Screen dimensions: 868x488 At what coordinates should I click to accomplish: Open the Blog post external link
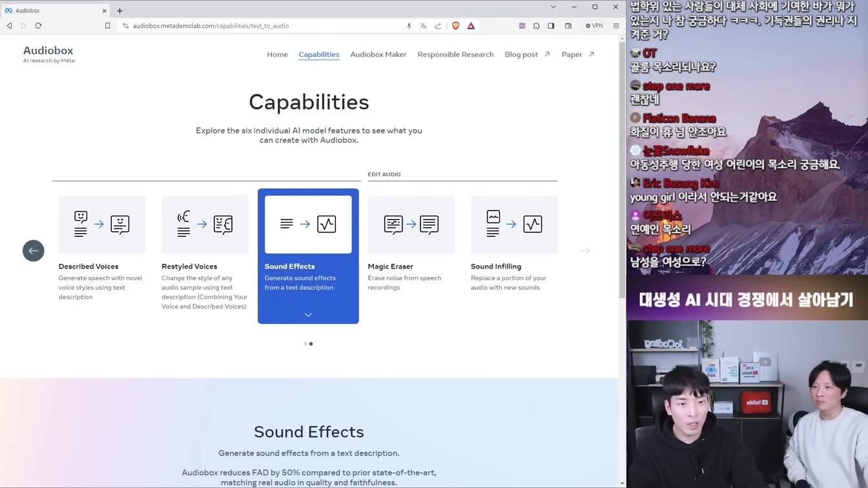[x=527, y=54]
